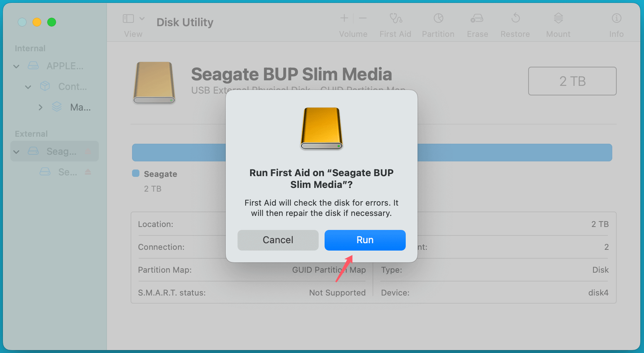Eject the Seagate external disk
This screenshot has width=644, height=353.
point(88,151)
